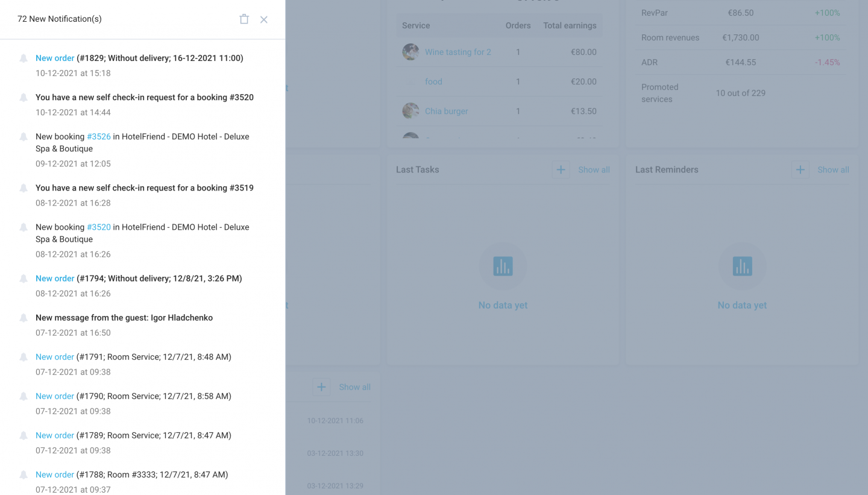Click bell icon beside booking #3520 check-in request
Viewport: 868px width, 495px height.
pos(24,98)
